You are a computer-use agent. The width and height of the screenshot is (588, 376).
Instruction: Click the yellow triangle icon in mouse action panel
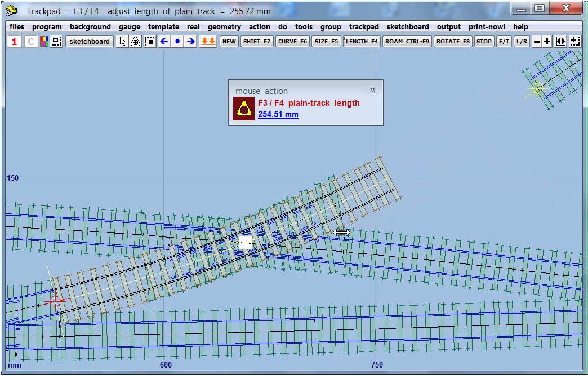coord(244,109)
